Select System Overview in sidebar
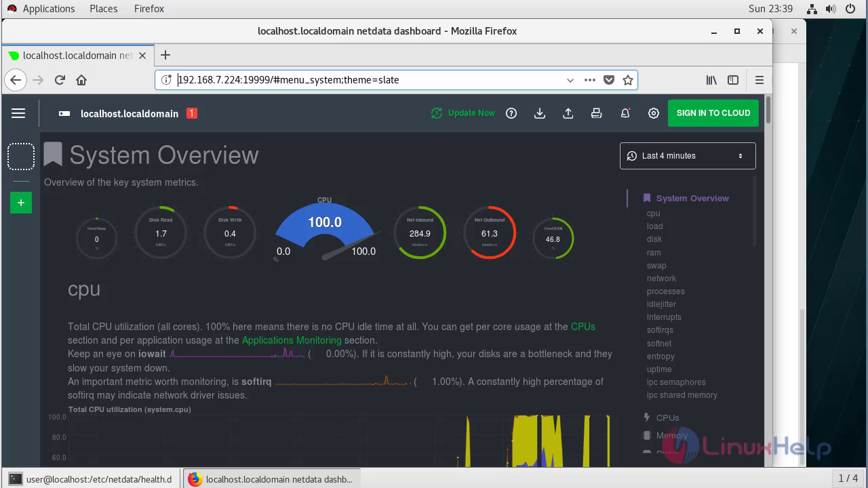 click(692, 198)
